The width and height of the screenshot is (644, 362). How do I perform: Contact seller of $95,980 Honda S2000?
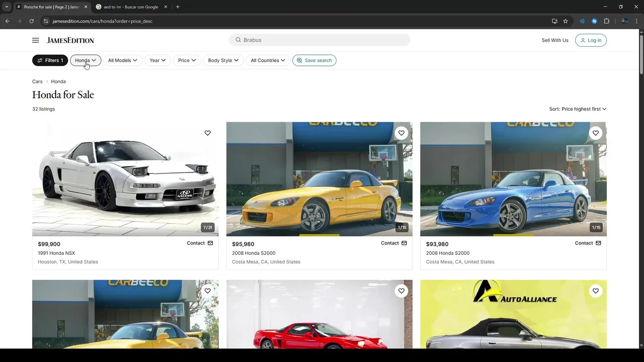[394, 243]
